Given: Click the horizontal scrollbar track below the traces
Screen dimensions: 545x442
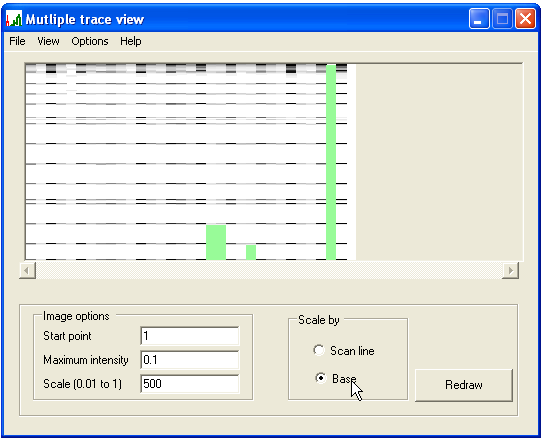Looking at the screenshot, I should 269,270.
